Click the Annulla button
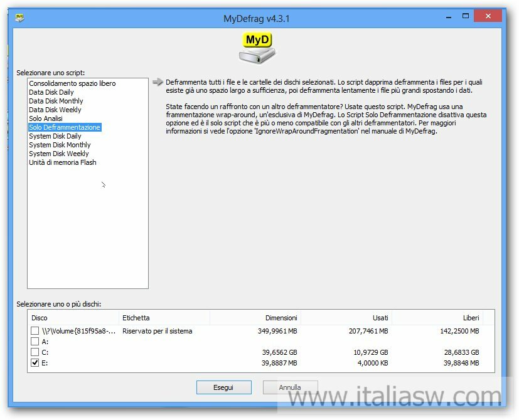 pos(290,387)
